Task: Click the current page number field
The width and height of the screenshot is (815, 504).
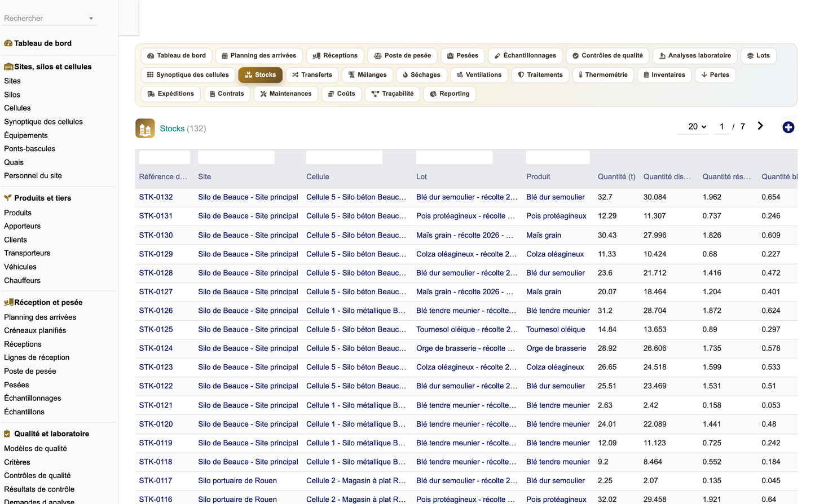Action: [721, 127]
